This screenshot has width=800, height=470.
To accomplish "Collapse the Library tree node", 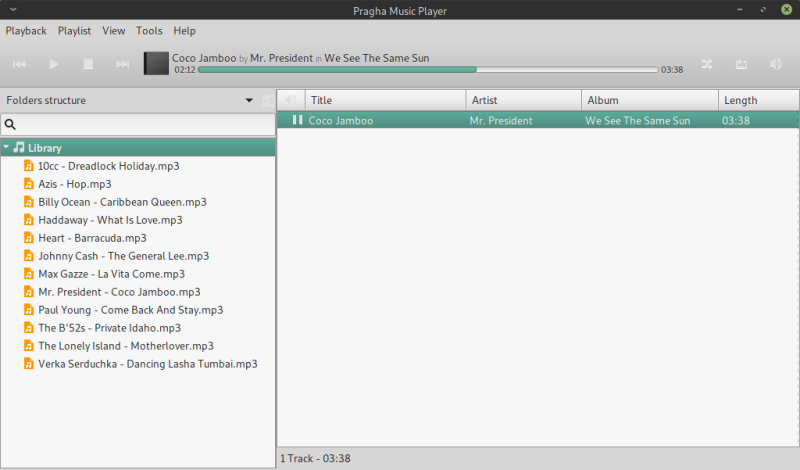I will point(6,147).
